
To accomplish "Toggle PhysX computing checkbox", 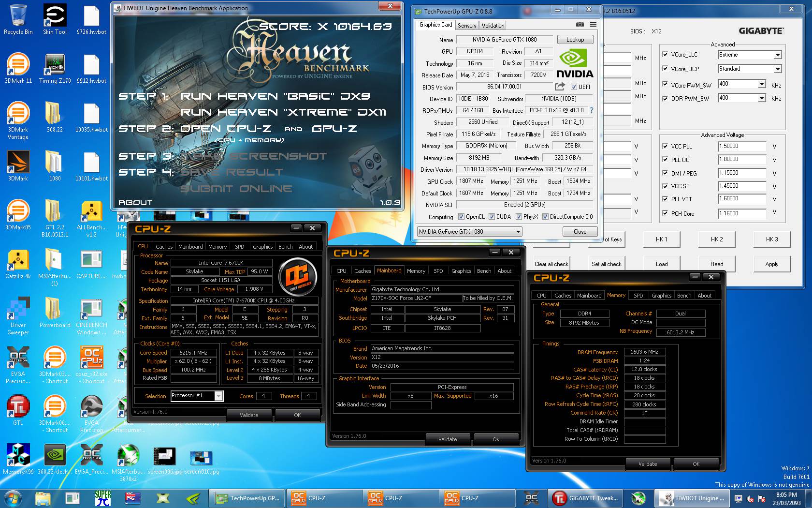I will tap(519, 217).
